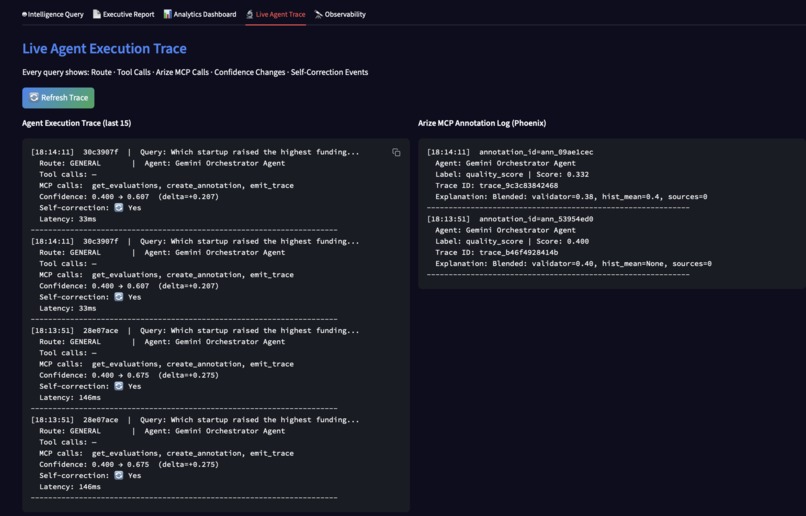
Task: Click Trace ID trace_9c3c83842468
Action: (497, 186)
